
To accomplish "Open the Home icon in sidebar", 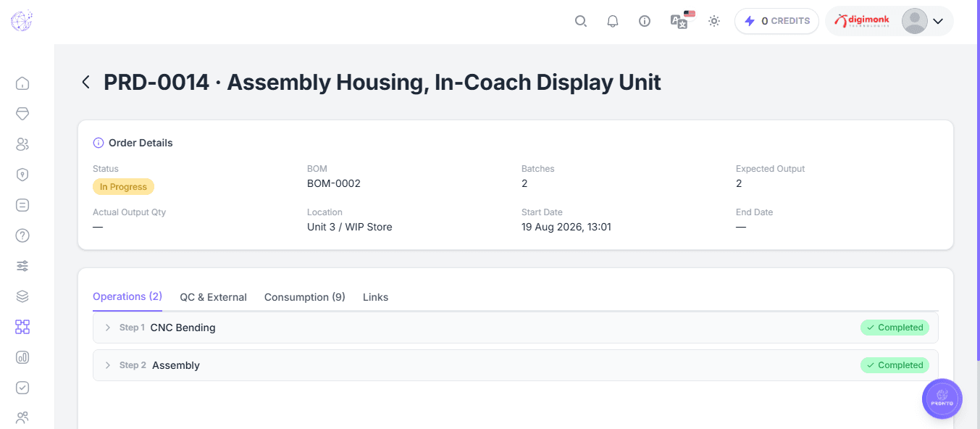I will (22, 83).
